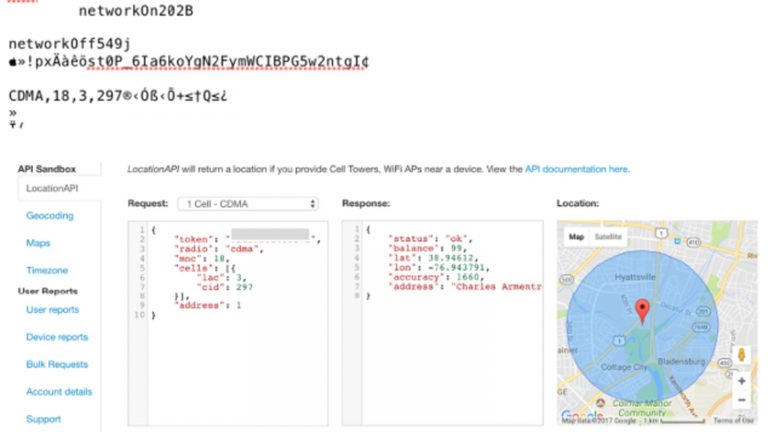Open Account details link
The height and width of the screenshot is (432, 768).
click(59, 391)
